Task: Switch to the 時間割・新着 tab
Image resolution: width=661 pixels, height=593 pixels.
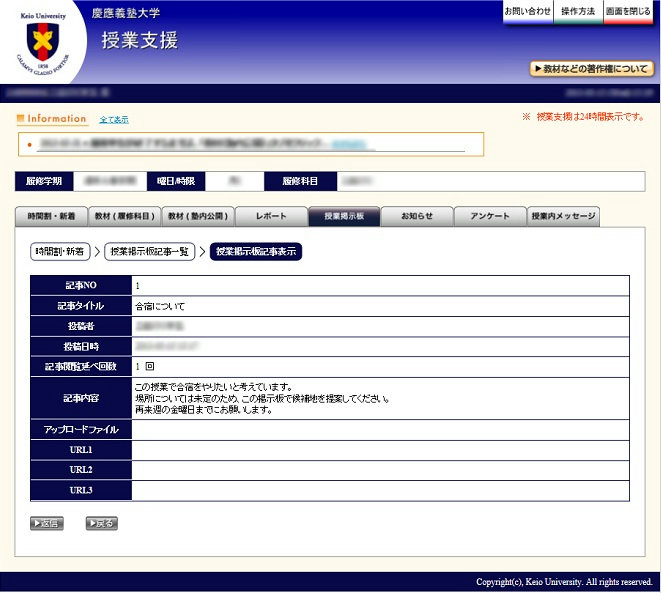Action: tap(51, 217)
